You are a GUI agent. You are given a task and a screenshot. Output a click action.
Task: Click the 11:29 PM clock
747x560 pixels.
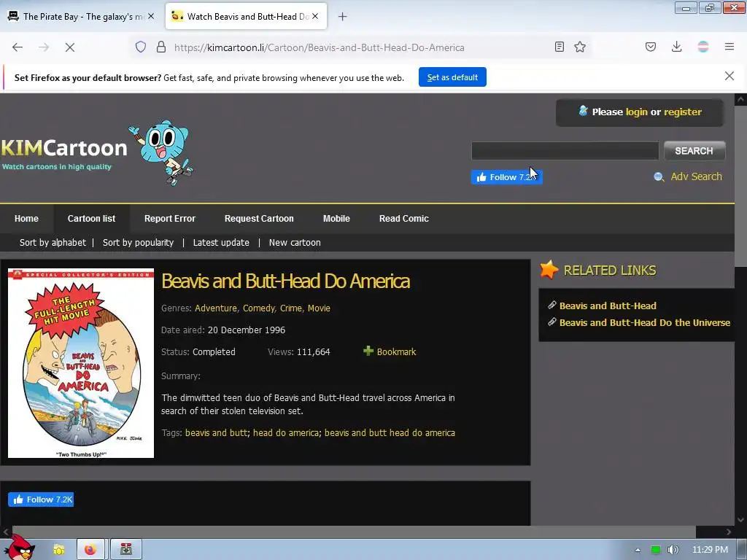point(710,550)
